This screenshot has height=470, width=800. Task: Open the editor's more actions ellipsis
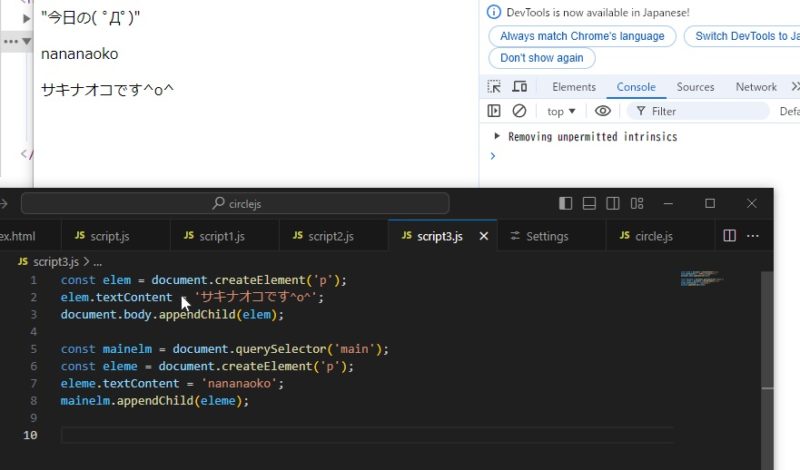pyautogui.click(x=755, y=236)
